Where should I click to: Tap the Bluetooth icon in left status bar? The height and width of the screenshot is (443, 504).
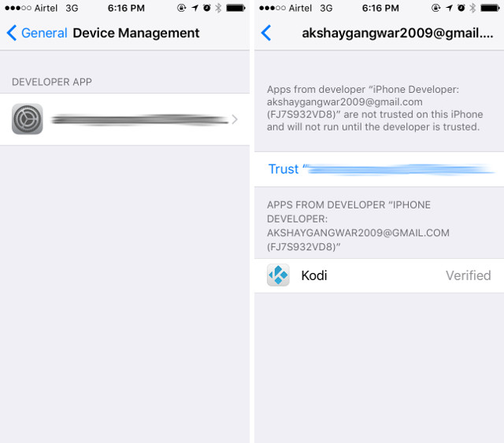pyautogui.click(x=218, y=8)
